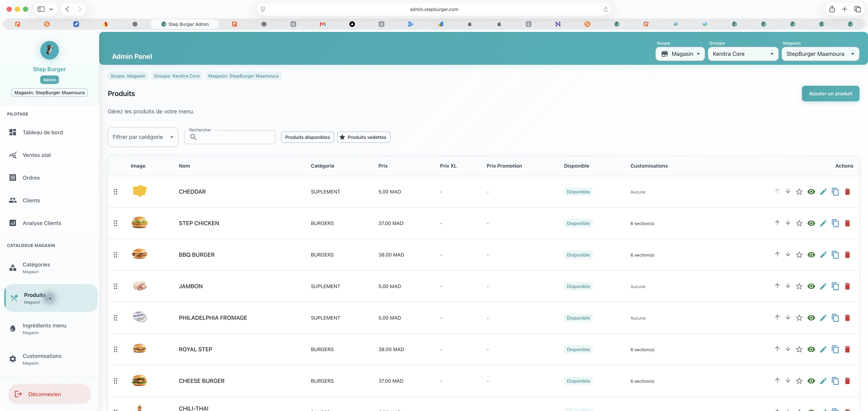
Task: Toggle visibility eye for CHEDDAR
Action: coord(811,192)
